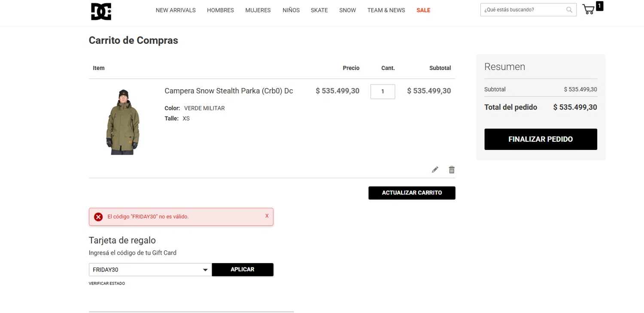Viewport: 644px width, 313px height.
Task: Open the Campera Snow Stealth Parka product link
Action: 229,91
